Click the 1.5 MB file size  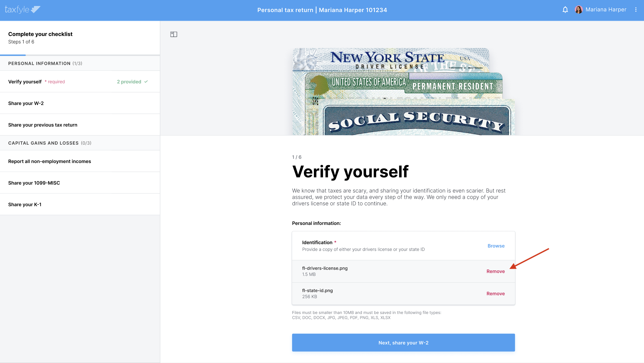pos(309,274)
